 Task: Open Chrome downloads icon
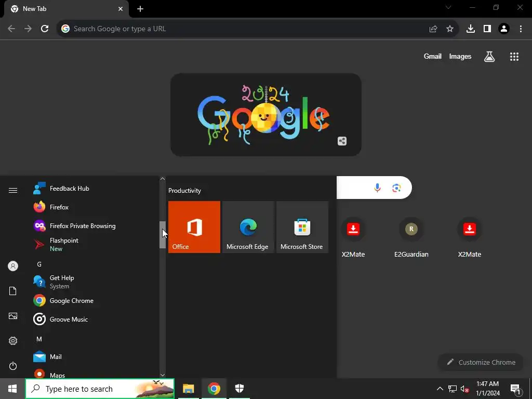click(x=471, y=29)
